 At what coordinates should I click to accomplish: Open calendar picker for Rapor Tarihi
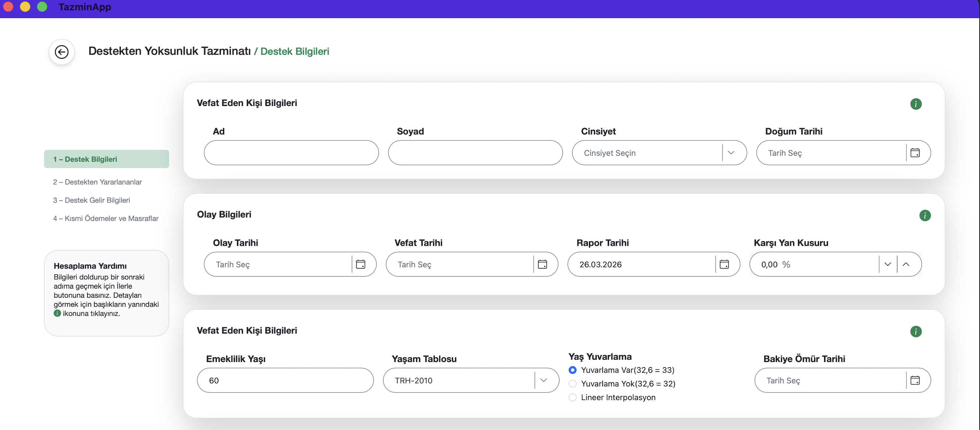724,265
